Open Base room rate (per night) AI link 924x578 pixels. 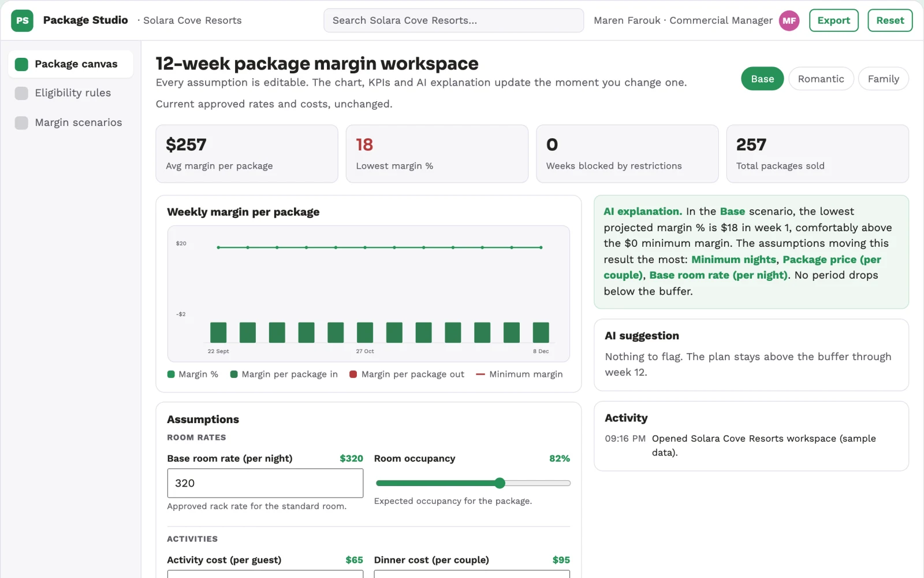point(718,275)
